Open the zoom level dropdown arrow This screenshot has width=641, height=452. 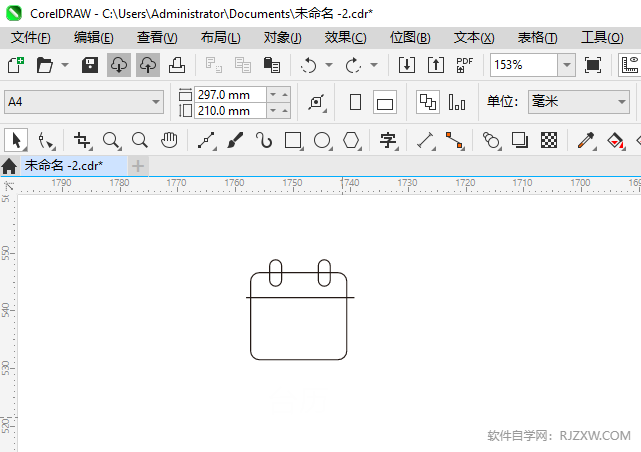click(x=567, y=65)
